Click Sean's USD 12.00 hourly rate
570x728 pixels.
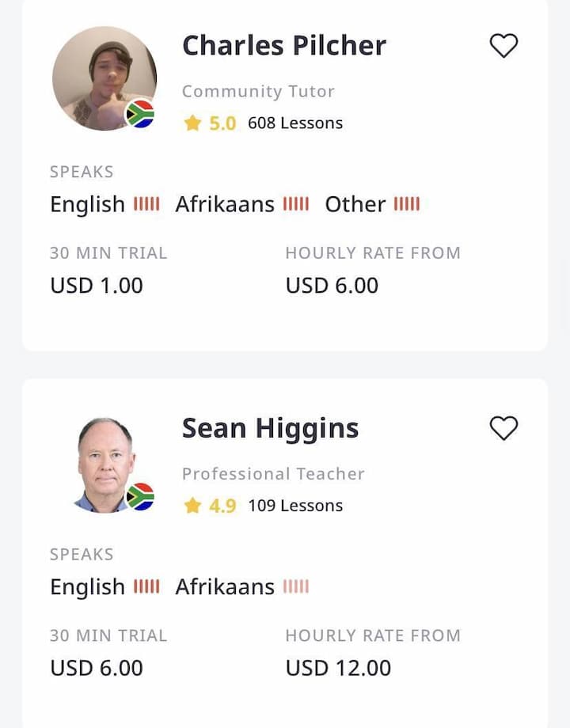338,668
